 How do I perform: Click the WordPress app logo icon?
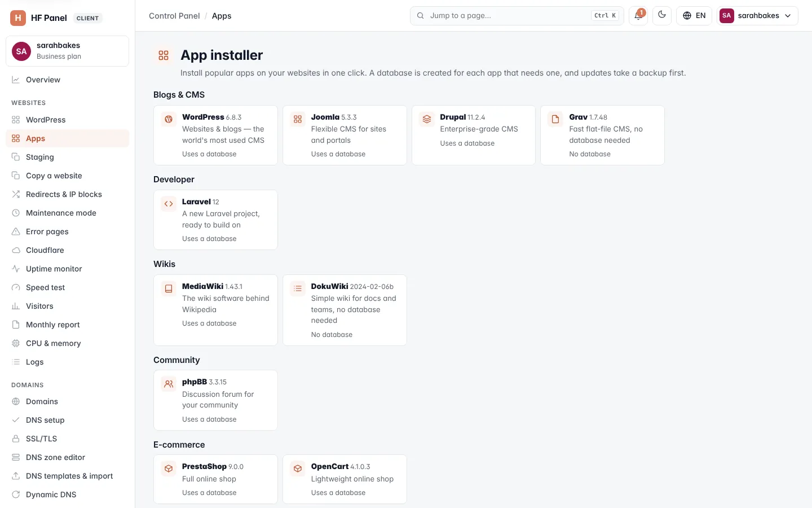tap(169, 119)
